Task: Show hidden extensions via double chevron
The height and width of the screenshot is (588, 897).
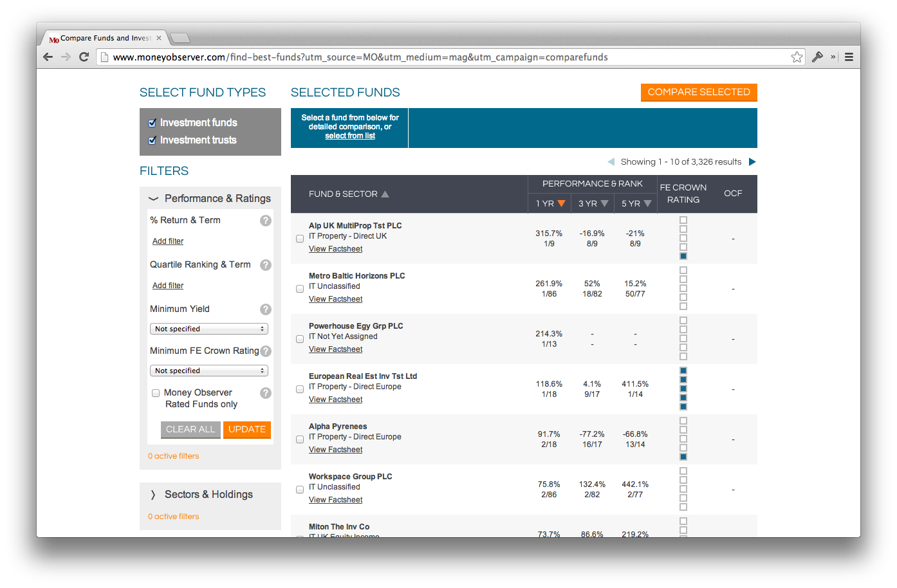Action: (x=833, y=57)
